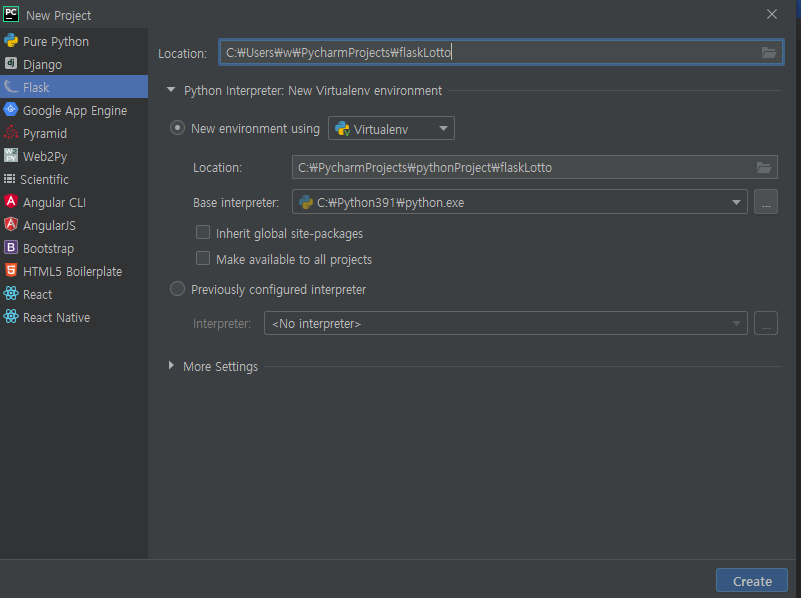Click the Create button

pyautogui.click(x=752, y=581)
